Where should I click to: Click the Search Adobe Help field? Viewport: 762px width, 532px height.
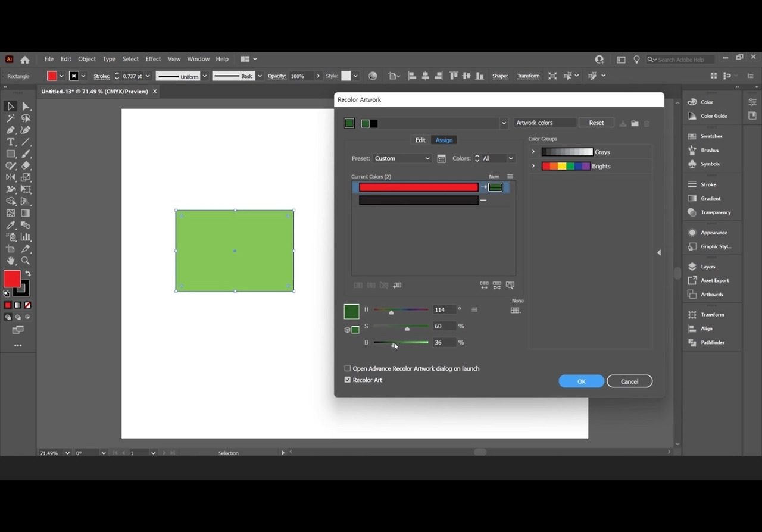[681, 60]
